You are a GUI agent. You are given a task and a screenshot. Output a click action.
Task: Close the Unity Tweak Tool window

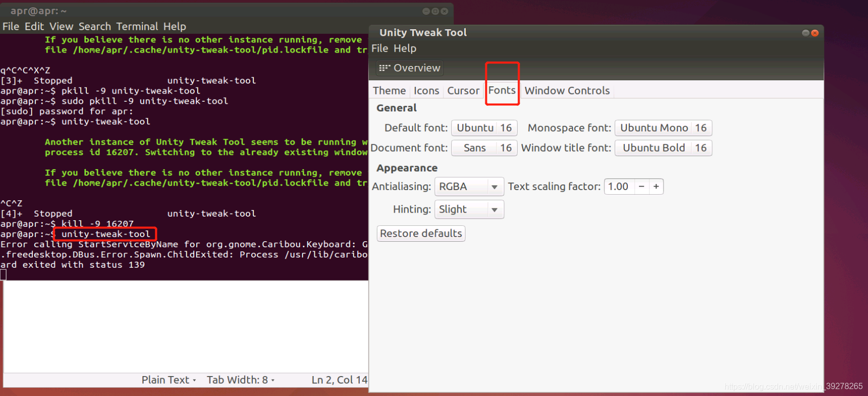click(815, 33)
